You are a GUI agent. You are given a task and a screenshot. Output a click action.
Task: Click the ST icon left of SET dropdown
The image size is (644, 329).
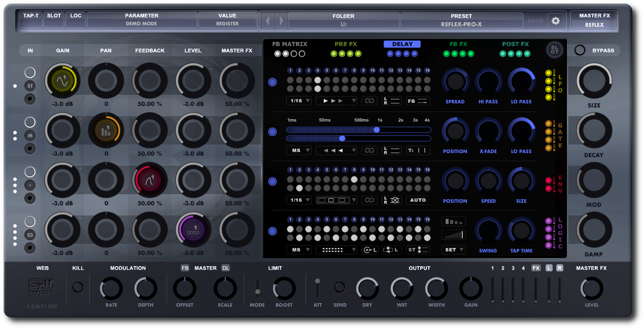coord(418,250)
